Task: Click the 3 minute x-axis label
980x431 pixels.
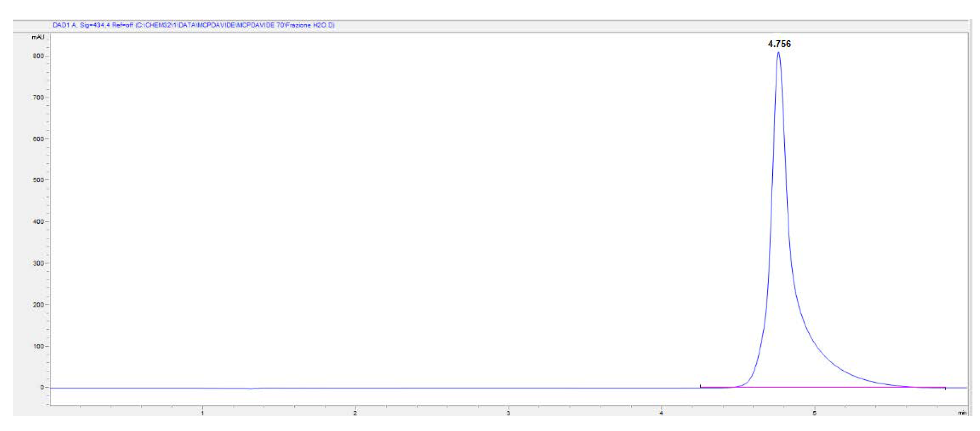Action: pyautogui.click(x=508, y=413)
